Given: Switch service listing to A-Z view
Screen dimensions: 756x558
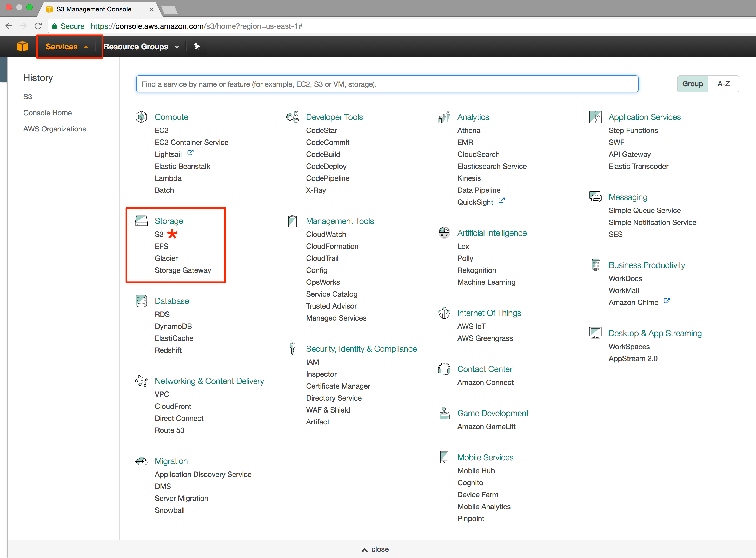Looking at the screenshot, I should 724,83.
